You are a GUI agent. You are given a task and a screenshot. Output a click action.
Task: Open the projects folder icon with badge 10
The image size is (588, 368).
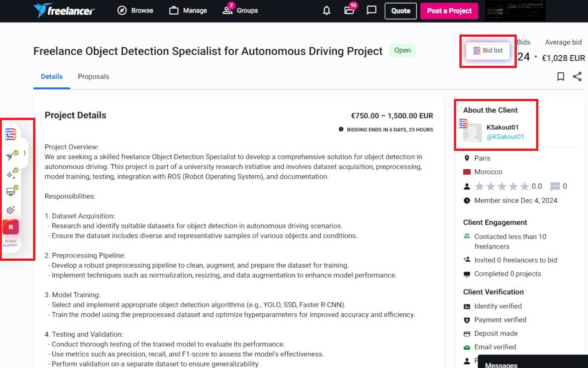350,10
